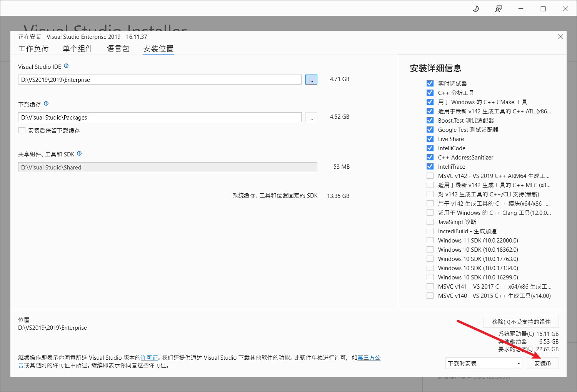Check Windows 10 SDK (10.0.16299.0)
This screenshot has width=577, height=392.
click(x=430, y=277)
